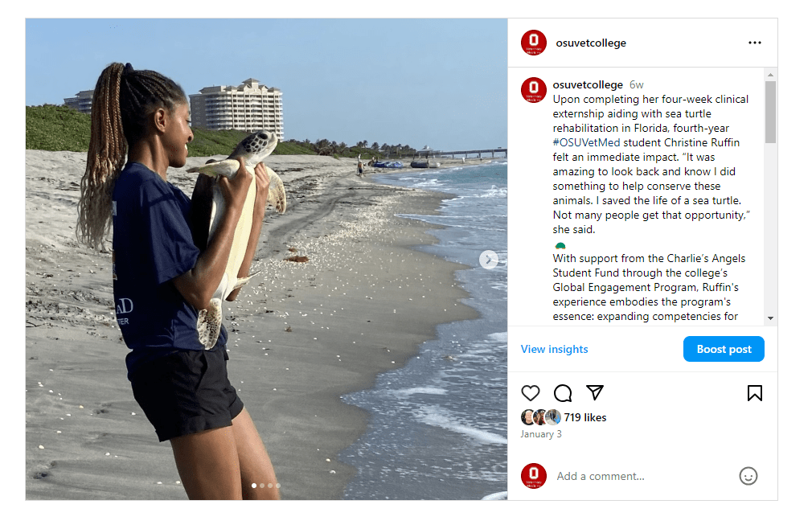Click the comment field's red avatar
The width and height of the screenshot is (812, 529).
click(x=533, y=476)
